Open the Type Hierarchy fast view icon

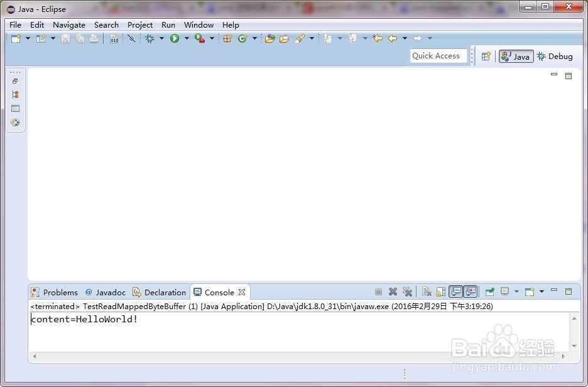tap(15, 94)
